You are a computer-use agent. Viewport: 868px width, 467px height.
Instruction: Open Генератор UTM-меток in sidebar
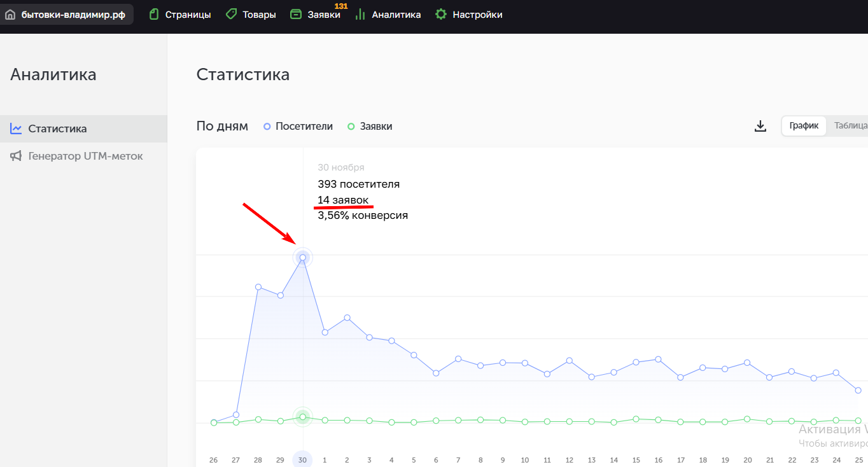(85, 156)
